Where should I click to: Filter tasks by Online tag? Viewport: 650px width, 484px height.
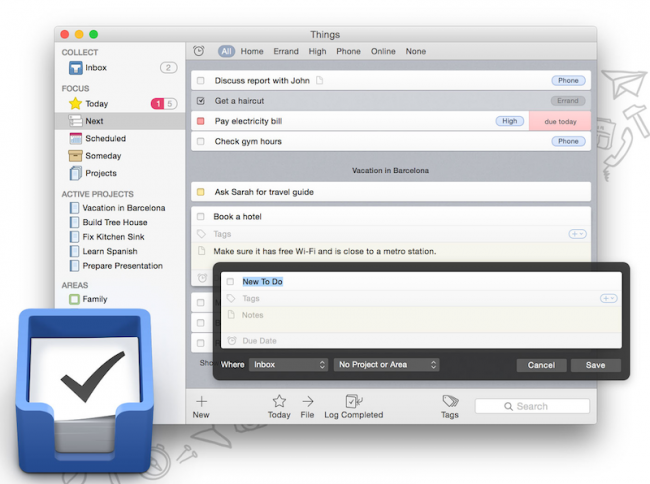point(383,51)
